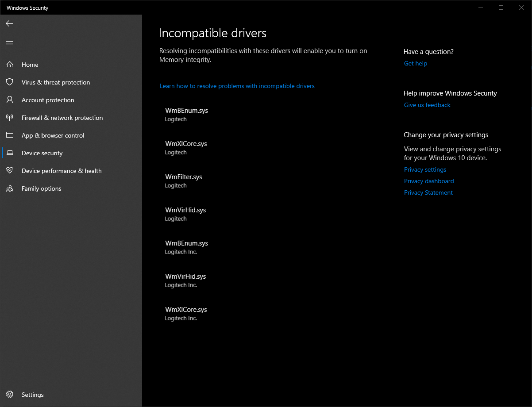
Task: Expand the WmXlCore.sys Logitech Inc. entry
Action: (x=186, y=313)
